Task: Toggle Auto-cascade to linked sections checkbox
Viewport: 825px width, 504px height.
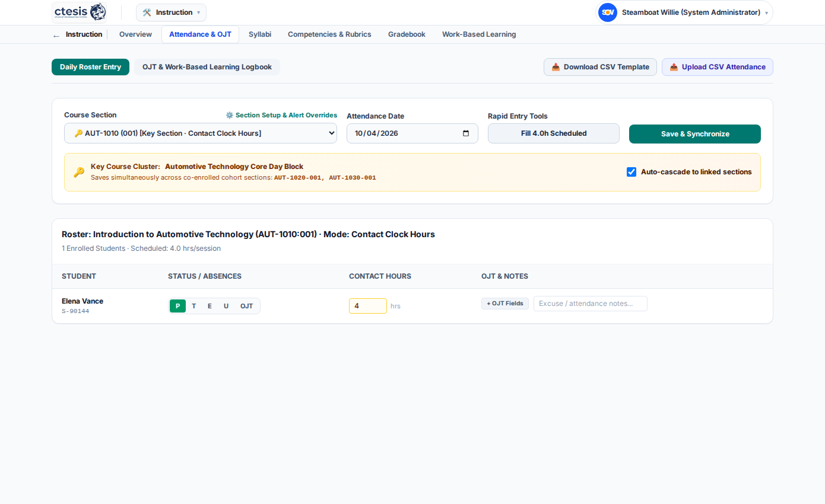Action: pyautogui.click(x=632, y=172)
